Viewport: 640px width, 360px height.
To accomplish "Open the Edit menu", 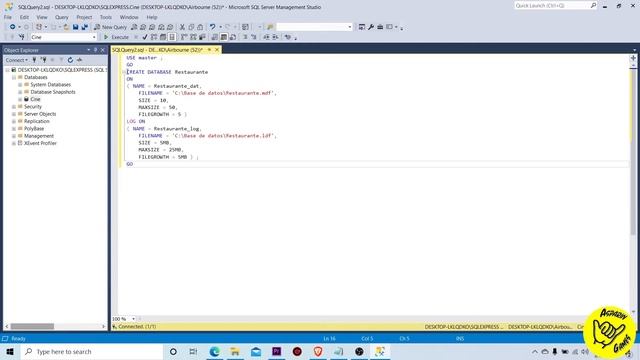I will [x=24, y=17].
